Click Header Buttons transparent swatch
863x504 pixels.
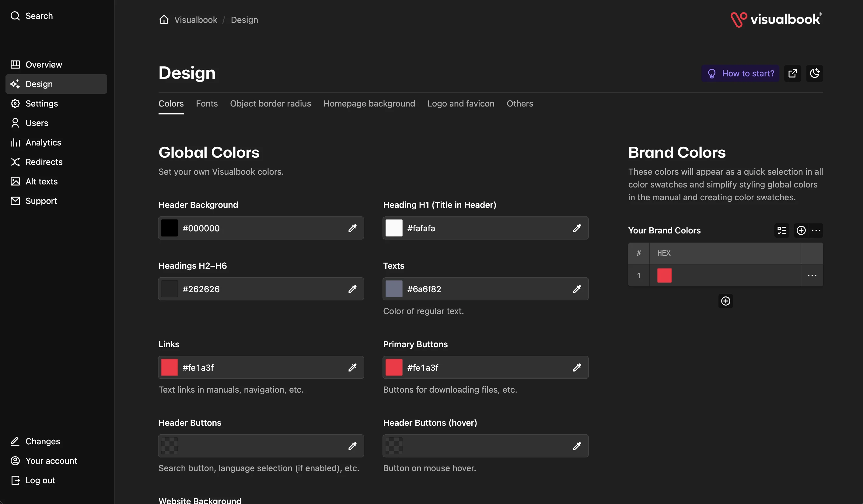pos(169,446)
